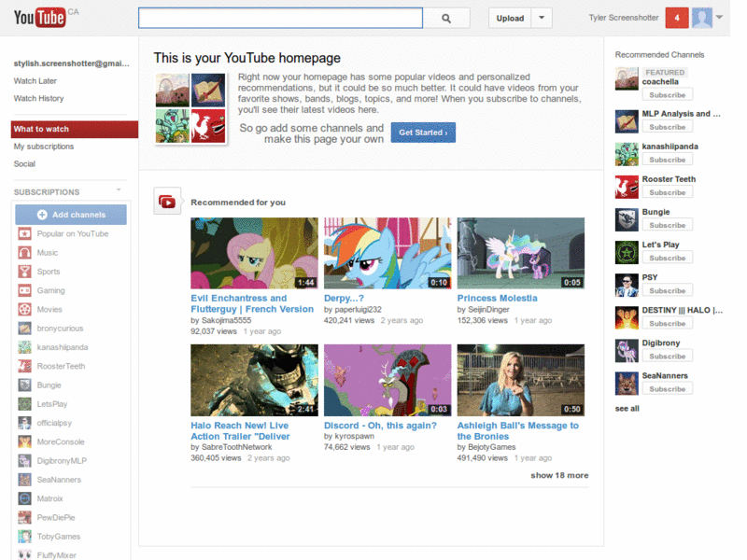Screen dimensions: 747x560
Task: Click the YouTube logo
Action: [39, 18]
